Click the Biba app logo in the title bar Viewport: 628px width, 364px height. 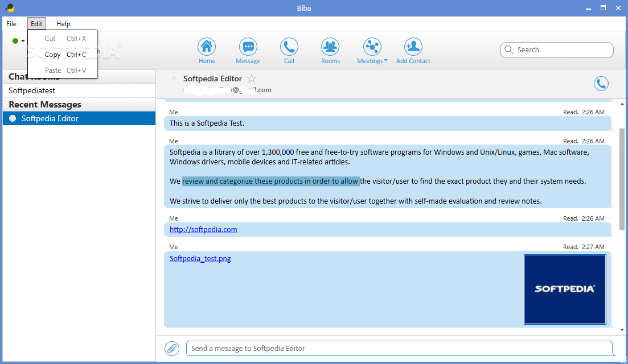click(10, 7)
